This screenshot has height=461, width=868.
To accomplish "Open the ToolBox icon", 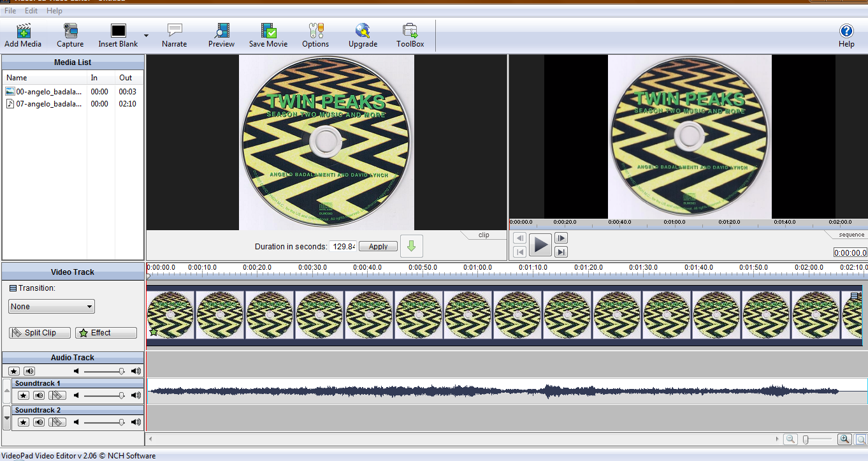I will 410,36.
